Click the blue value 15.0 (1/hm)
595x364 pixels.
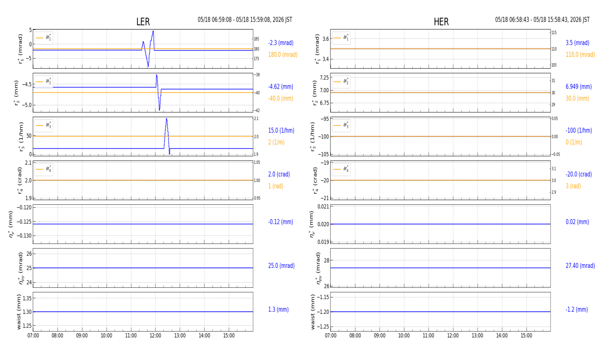[281, 131]
